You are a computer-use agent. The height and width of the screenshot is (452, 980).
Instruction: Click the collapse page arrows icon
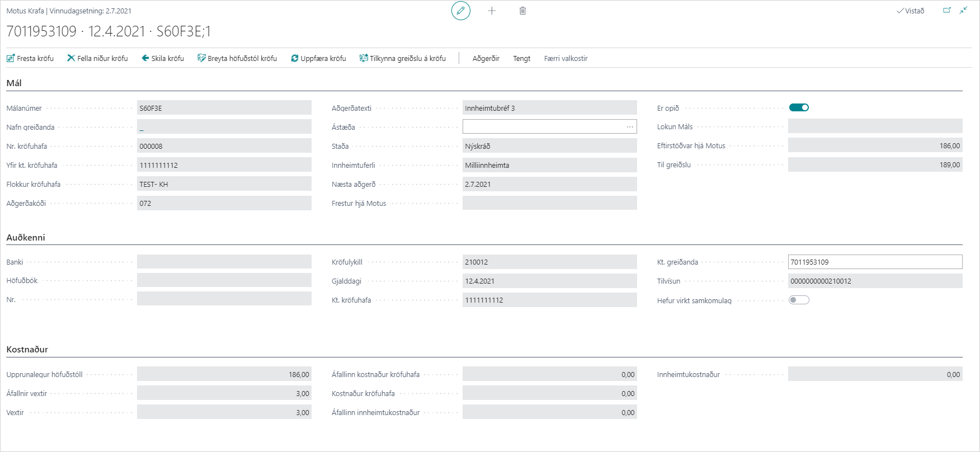(963, 11)
